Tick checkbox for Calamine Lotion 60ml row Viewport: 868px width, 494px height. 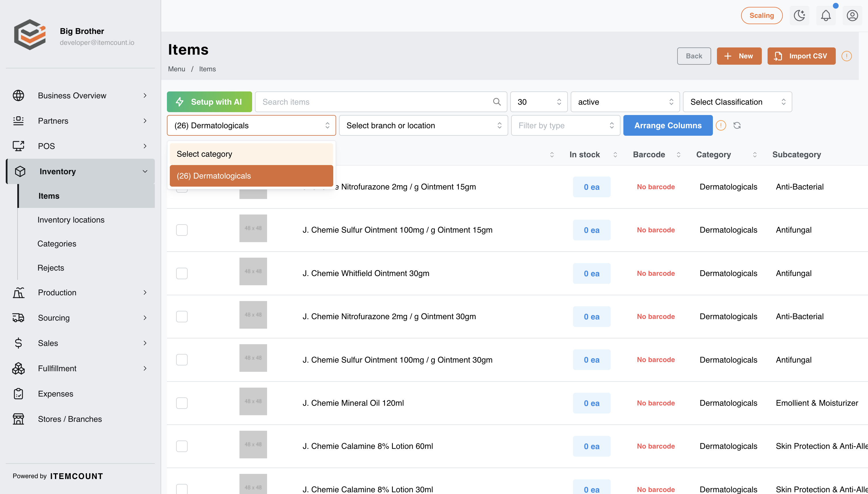182,446
